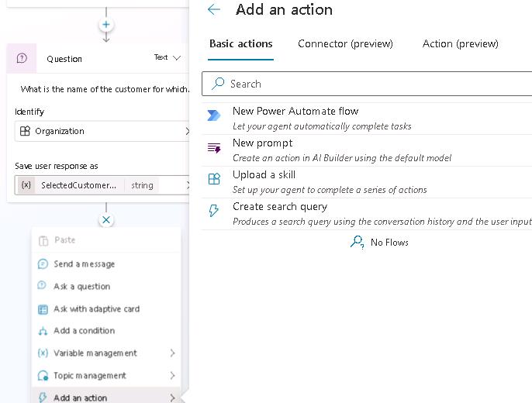Click the Create search query lightning icon
532x403 pixels.
214,212
